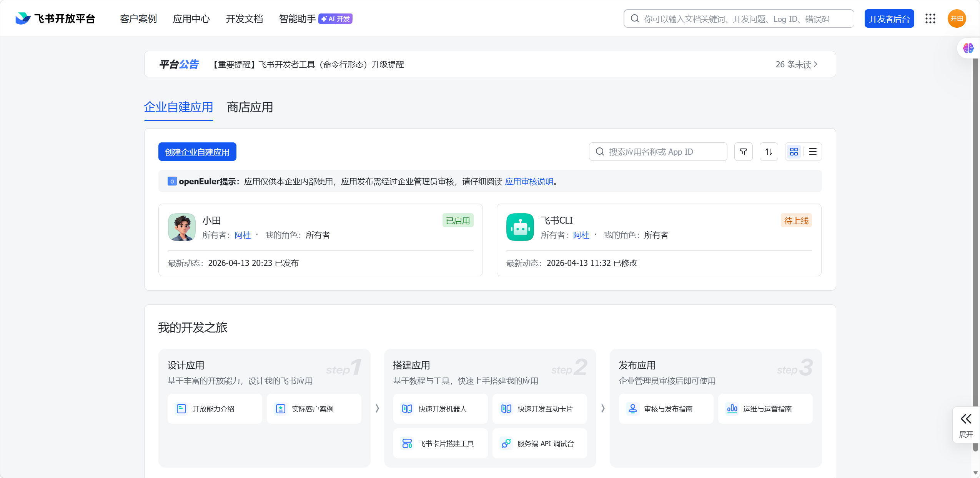
Task: Open owner 阿杜 link on 飞书CLI card
Action: tap(581, 235)
